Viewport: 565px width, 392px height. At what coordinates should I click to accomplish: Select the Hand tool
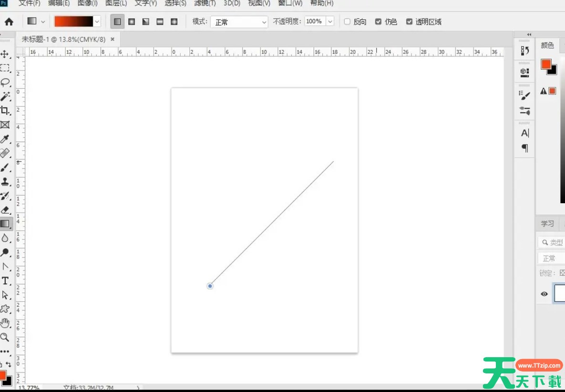5,323
